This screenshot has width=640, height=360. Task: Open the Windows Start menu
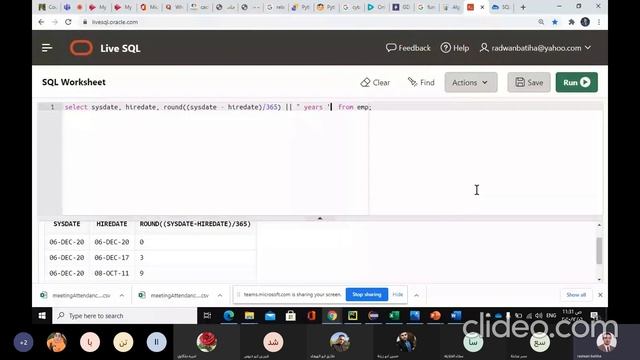click(42, 316)
